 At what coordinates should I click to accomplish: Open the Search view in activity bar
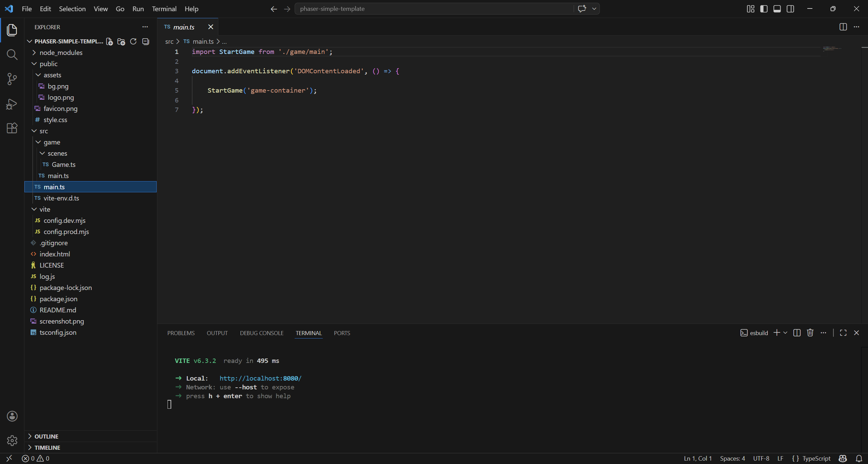tap(12, 54)
